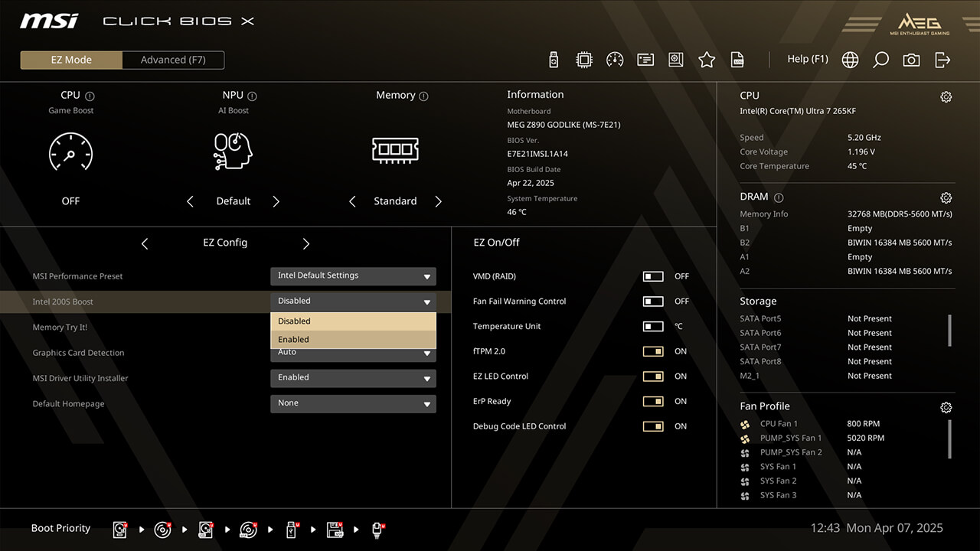Open Fan Profile settings gear
This screenshot has height=551, width=980.
coord(946,407)
